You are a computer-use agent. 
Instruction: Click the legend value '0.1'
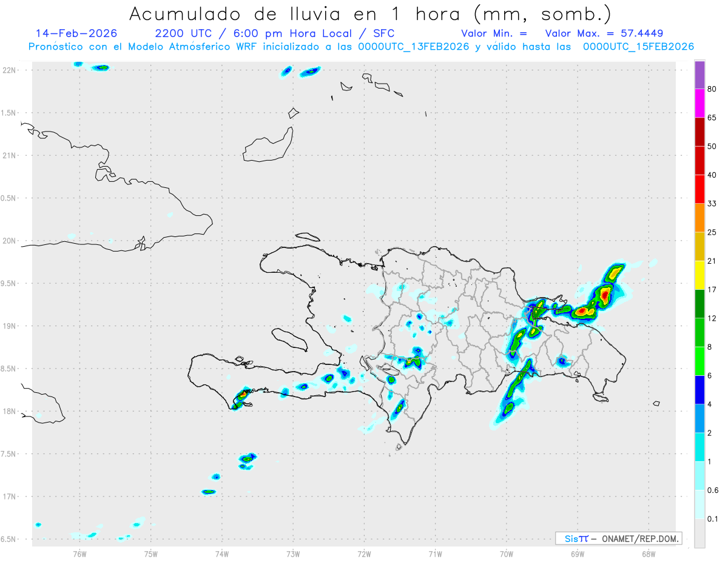[x=712, y=519]
